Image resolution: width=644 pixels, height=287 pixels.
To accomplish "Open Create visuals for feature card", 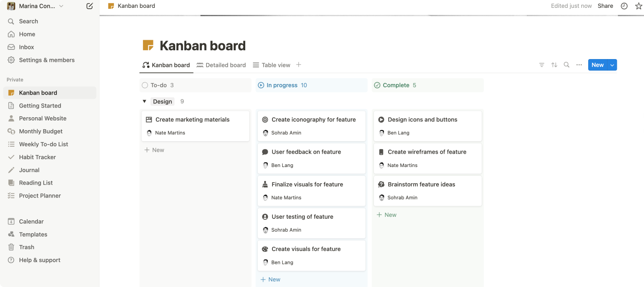I will click(312, 255).
